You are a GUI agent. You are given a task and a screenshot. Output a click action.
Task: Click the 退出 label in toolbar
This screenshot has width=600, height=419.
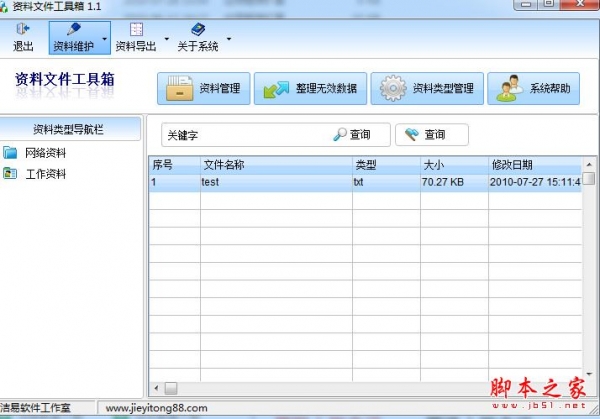[x=23, y=46]
